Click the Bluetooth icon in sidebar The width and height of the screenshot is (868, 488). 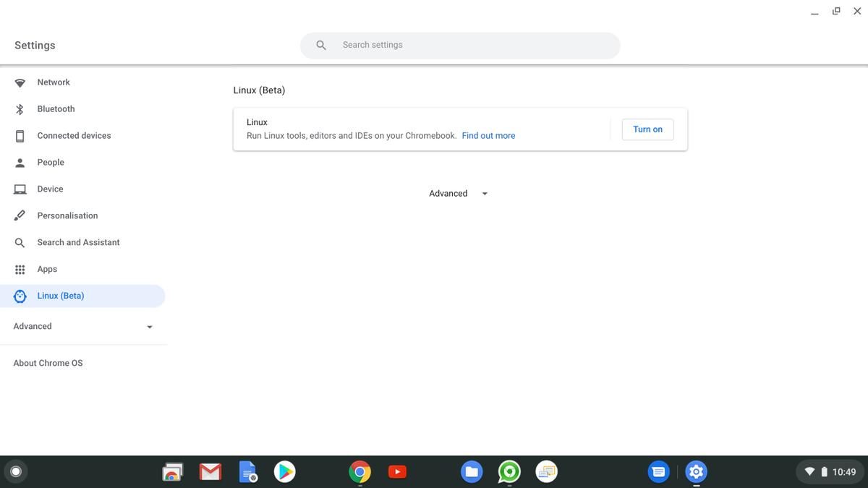(x=20, y=109)
